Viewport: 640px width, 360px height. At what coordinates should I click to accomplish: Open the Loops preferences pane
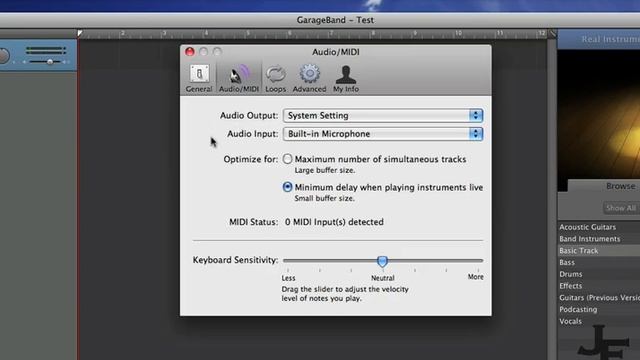point(276,78)
